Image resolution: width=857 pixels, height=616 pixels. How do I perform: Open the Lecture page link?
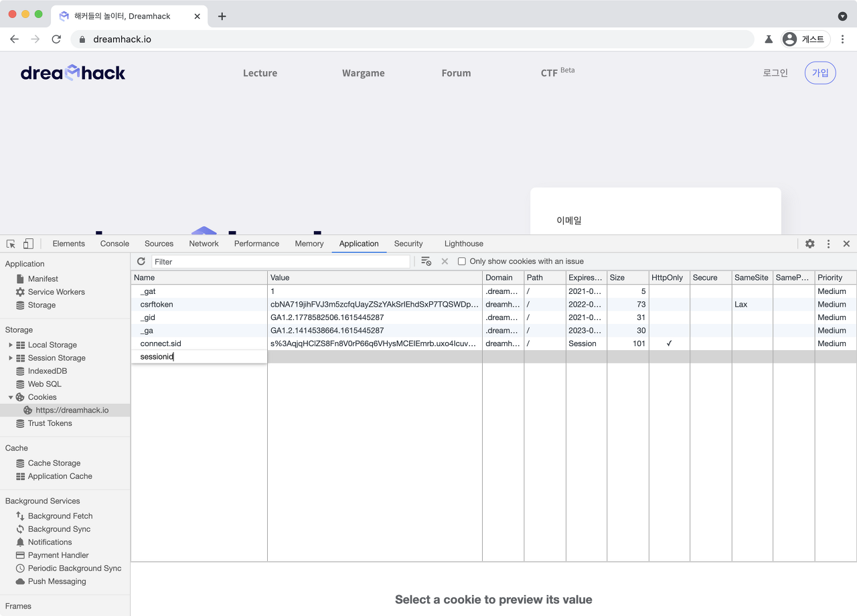260,73
